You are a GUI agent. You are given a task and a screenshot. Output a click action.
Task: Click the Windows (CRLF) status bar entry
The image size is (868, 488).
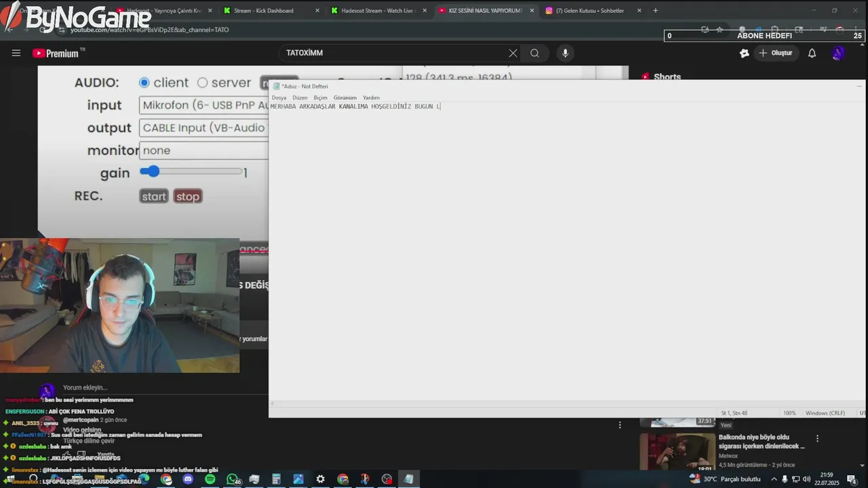pos(825,413)
